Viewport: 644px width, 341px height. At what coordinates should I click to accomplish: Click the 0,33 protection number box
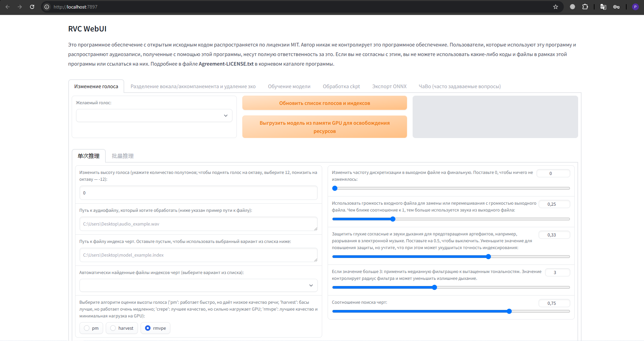[x=554, y=235]
